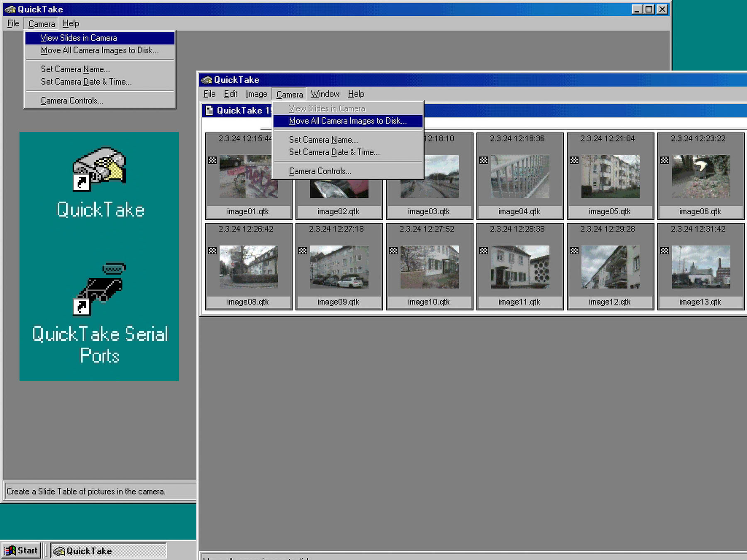Select Set Camera Name in the front window menu
Image resolution: width=747 pixels, height=560 pixels.
click(x=348, y=140)
